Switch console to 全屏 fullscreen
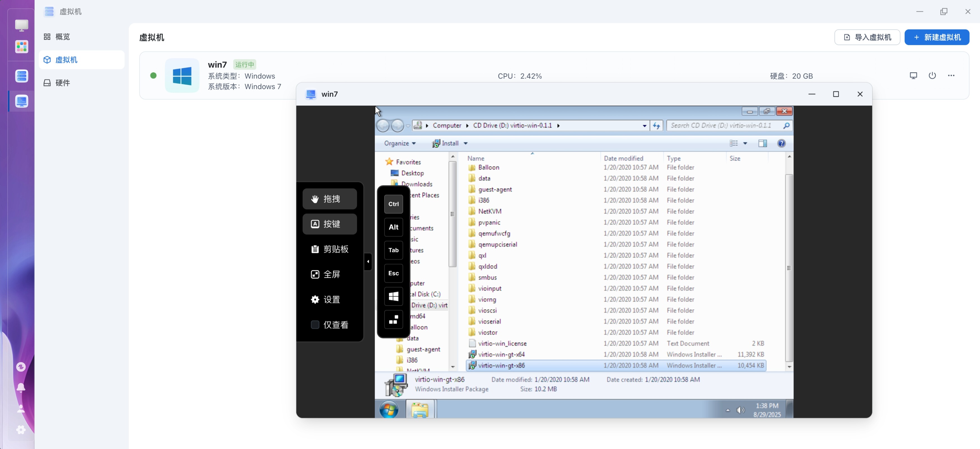This screenshot has width=980, height=449. [330, 274]
